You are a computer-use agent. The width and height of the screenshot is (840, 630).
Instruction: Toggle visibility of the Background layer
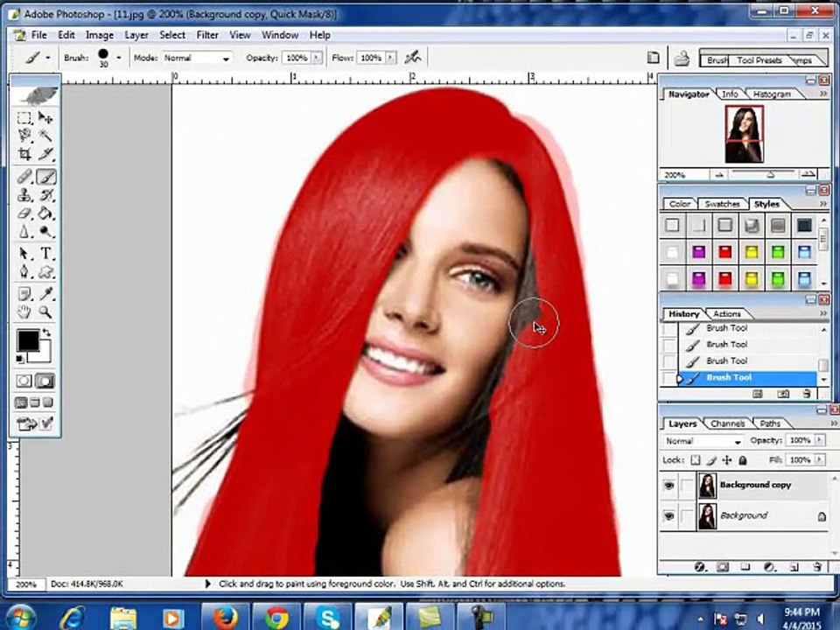(x=669, y=516)
